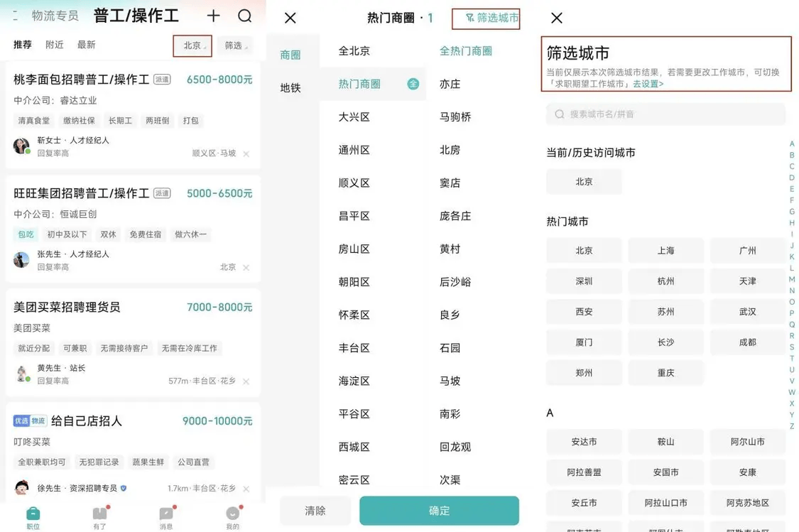This screenshot has height=532, width=799.
Task: Open the 职位 tab icon in bottom bar
Action: click(x=33, y=513)
